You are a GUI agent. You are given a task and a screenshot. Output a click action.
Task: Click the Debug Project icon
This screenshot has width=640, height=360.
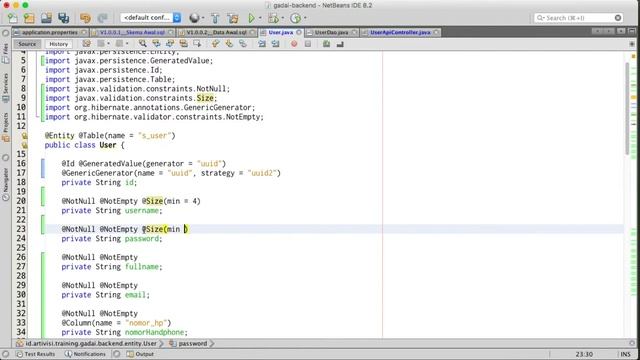coord(273,18)
